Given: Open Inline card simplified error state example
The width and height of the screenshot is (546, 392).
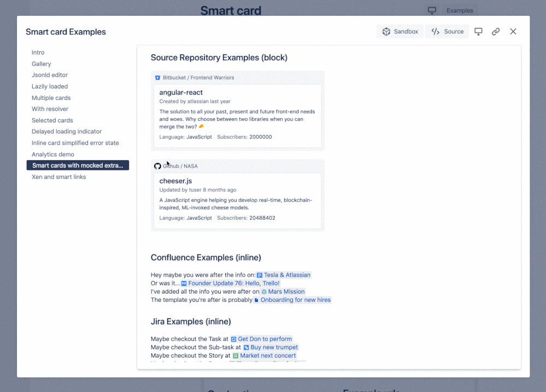Looking at the screenshot, I should (x=75, y=143).
